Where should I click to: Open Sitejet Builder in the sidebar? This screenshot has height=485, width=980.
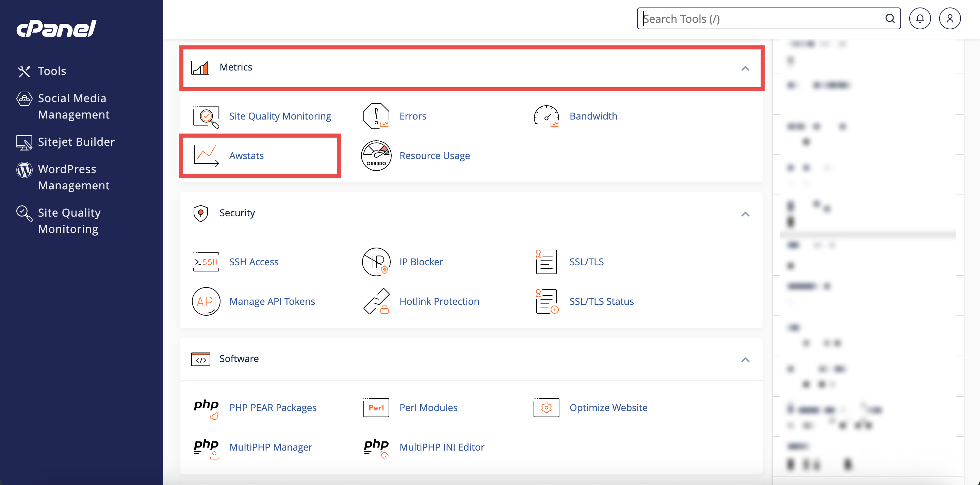[x=76, y=142]
